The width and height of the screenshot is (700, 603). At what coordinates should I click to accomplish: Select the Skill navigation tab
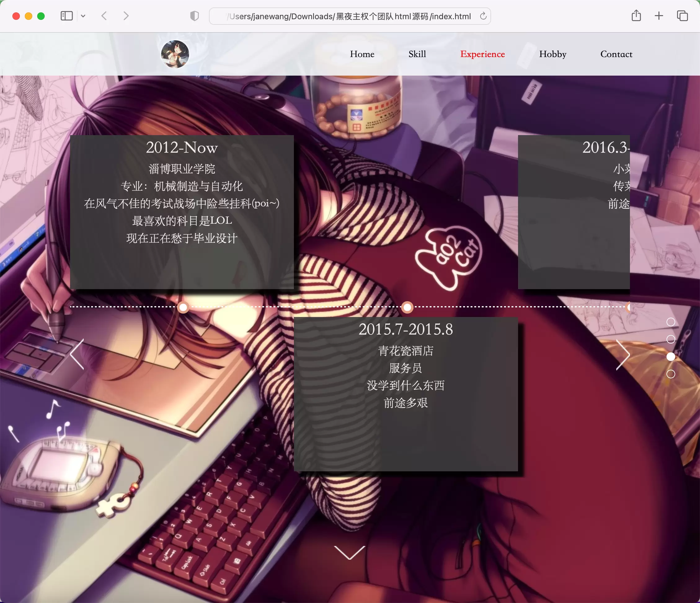click(417, 54)
